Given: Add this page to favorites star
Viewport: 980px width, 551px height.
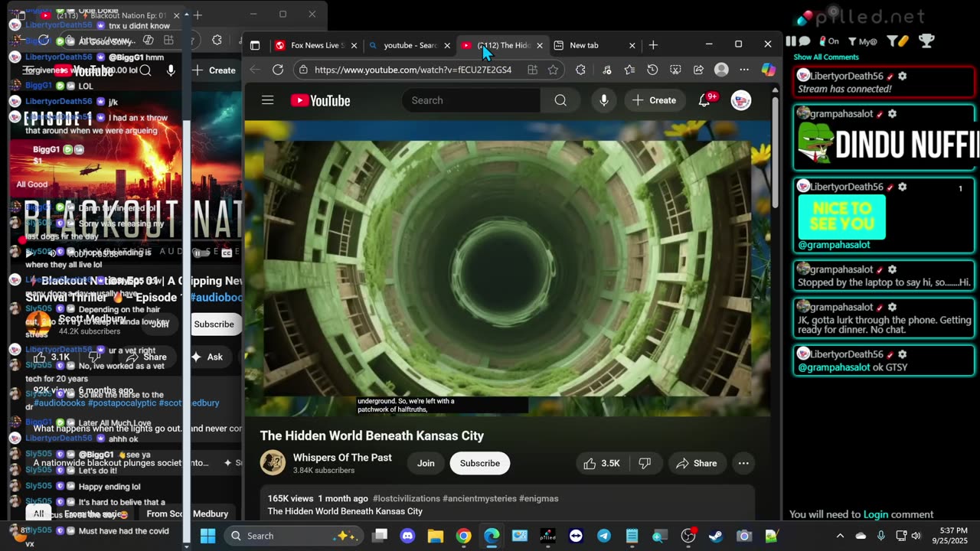Looking at the screenshot, I should (553, 70).
